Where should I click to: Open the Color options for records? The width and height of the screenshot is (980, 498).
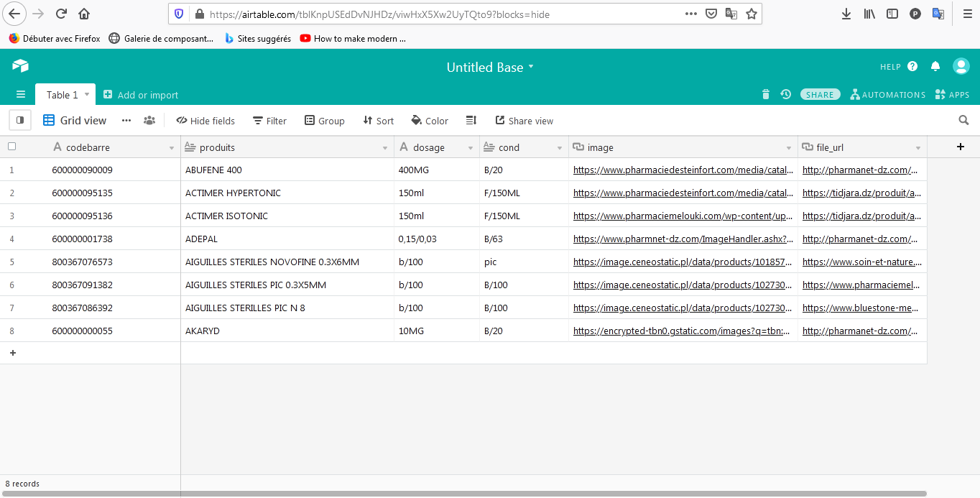point(430,121)
